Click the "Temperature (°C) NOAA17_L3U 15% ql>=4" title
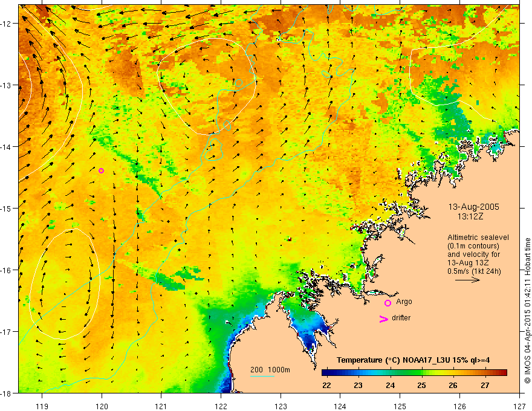 (x=413, y=360)
